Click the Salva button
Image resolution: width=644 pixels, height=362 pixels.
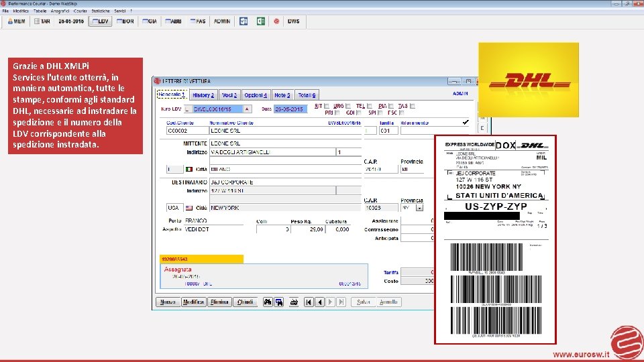[364, 302]
